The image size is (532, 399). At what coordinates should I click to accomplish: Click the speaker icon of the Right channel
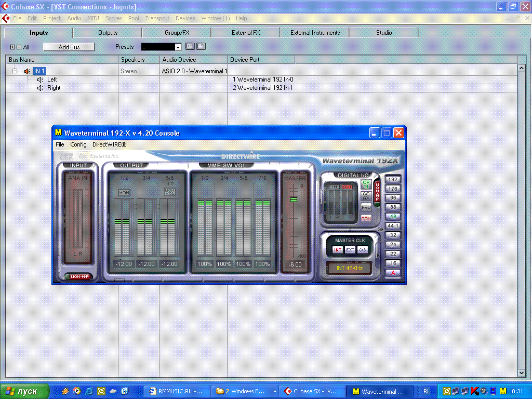coord(40,88)
